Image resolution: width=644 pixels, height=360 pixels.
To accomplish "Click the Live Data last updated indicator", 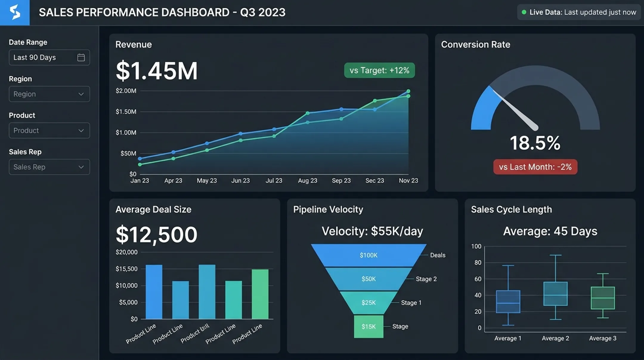I will 579,12.
